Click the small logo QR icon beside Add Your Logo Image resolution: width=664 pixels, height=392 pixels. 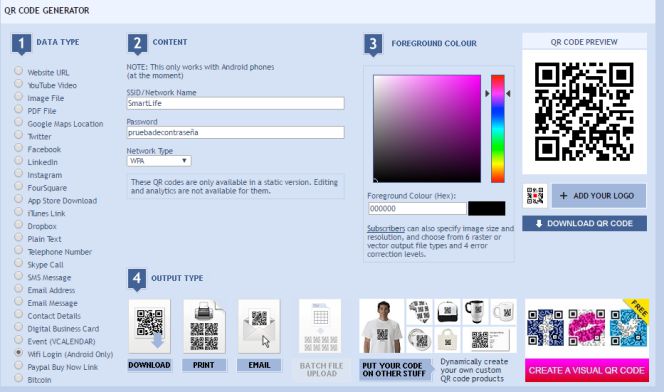(x=535, y=196)
